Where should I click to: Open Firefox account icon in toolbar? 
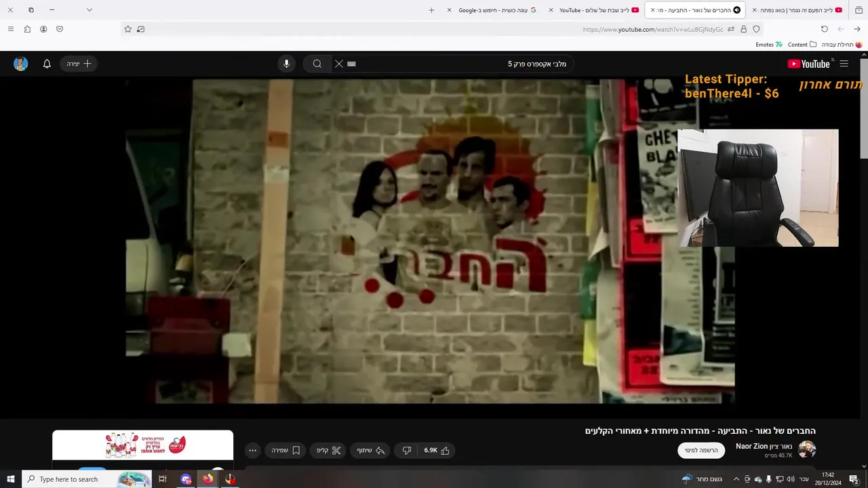click(43, 29)
